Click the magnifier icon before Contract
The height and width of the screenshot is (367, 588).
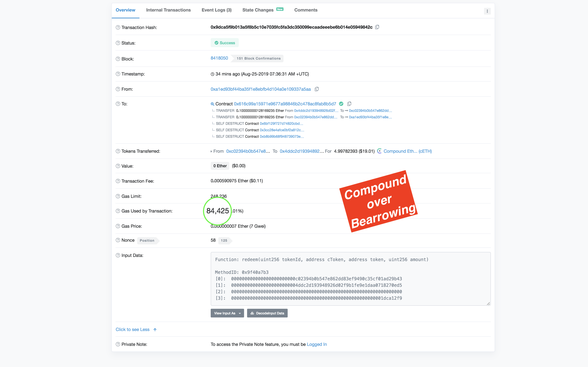tap(212, 104)
